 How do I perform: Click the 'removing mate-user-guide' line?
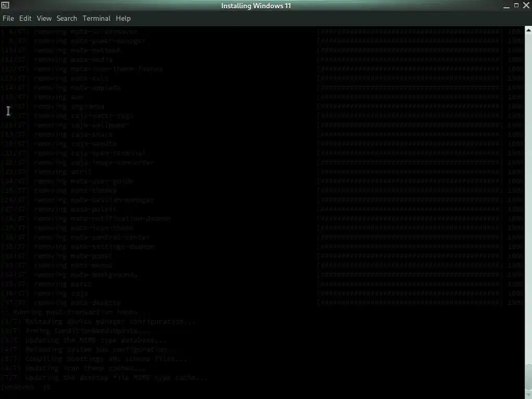(x=68, y=181)
